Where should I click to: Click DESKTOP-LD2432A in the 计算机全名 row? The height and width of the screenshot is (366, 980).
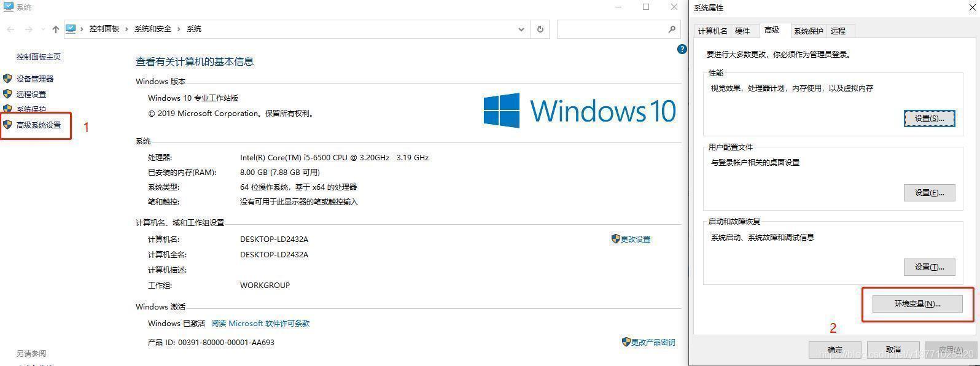coord(274,254)
